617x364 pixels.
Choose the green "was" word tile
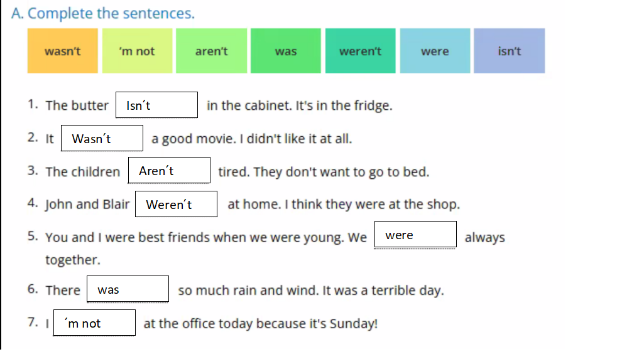286,51
